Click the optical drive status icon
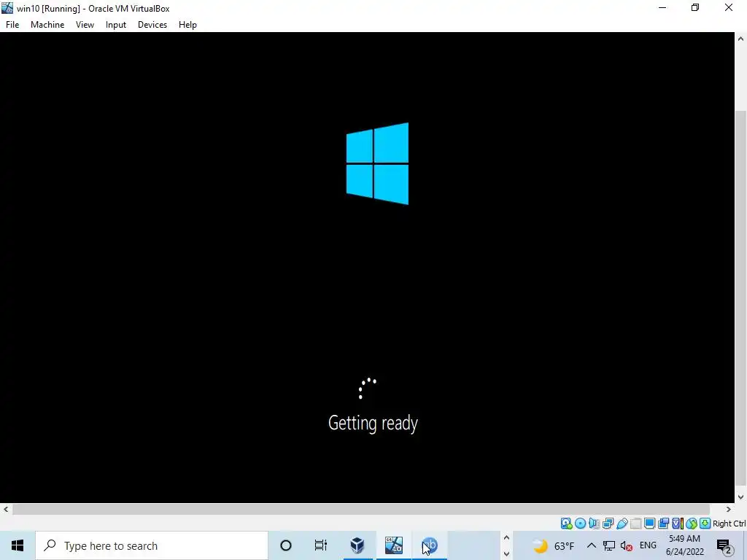The height and width of the screenshot is (560, 747). click(x=580, y=524)
